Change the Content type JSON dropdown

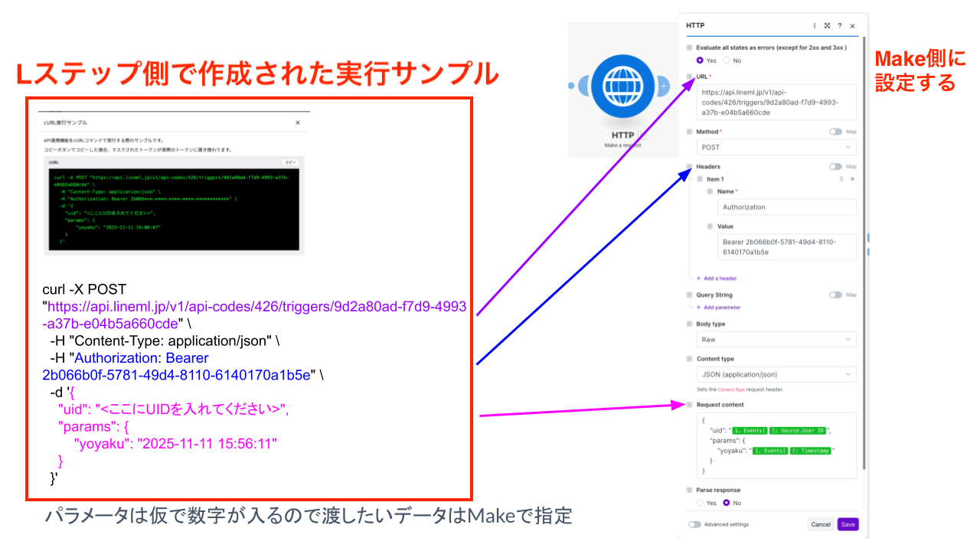(776, 373)
